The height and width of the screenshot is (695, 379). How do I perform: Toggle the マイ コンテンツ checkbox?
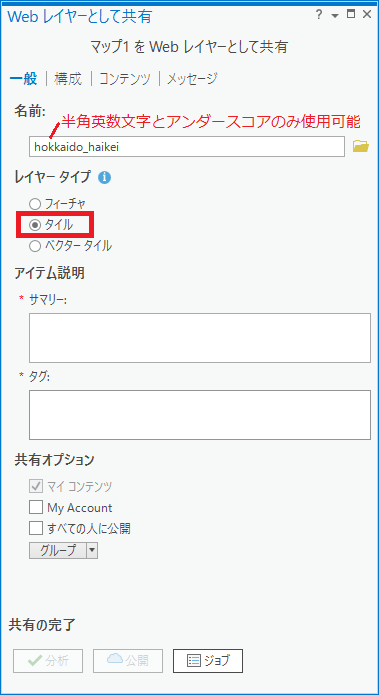tap(36, 487)
